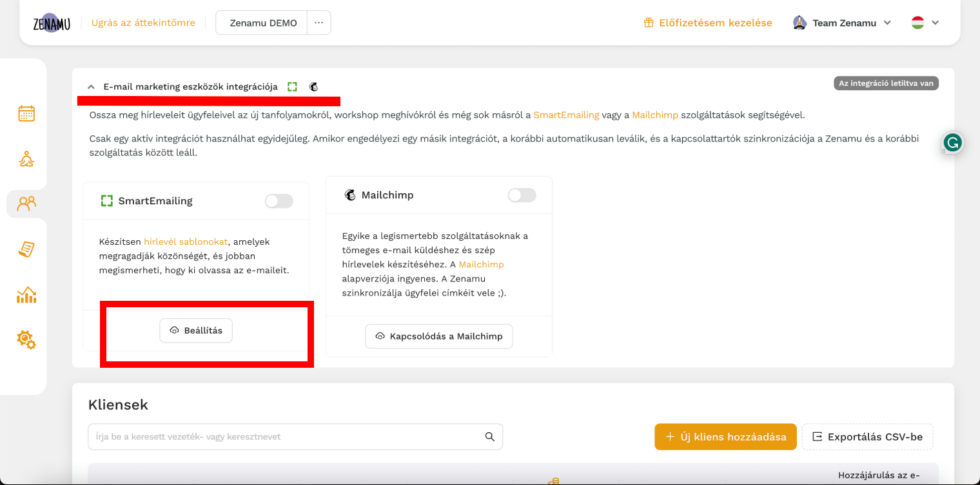The height and width of the screenshot is (485, 980).
Task: Enable the Mailchimp integration toggle
Action: tap(522, 195)
